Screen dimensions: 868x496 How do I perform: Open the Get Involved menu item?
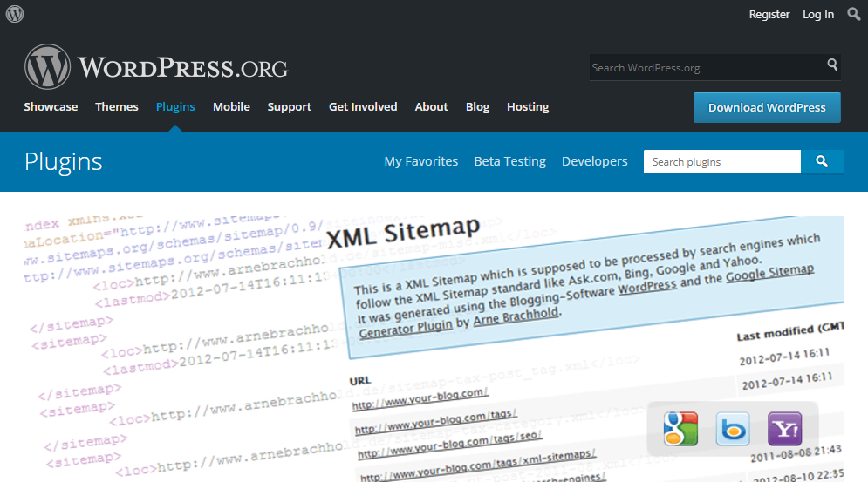[363, 106]
